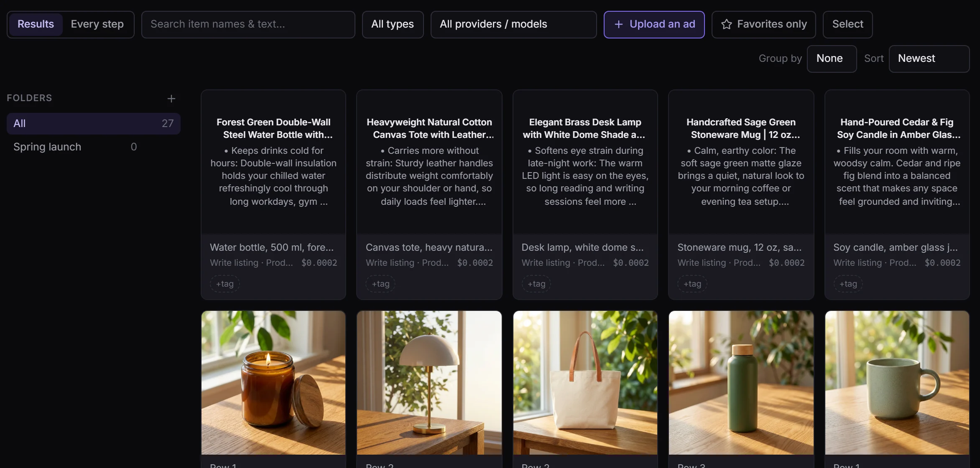Click the star icon in Favorites only
Screen dimensions: 980x468
[726, 24]
